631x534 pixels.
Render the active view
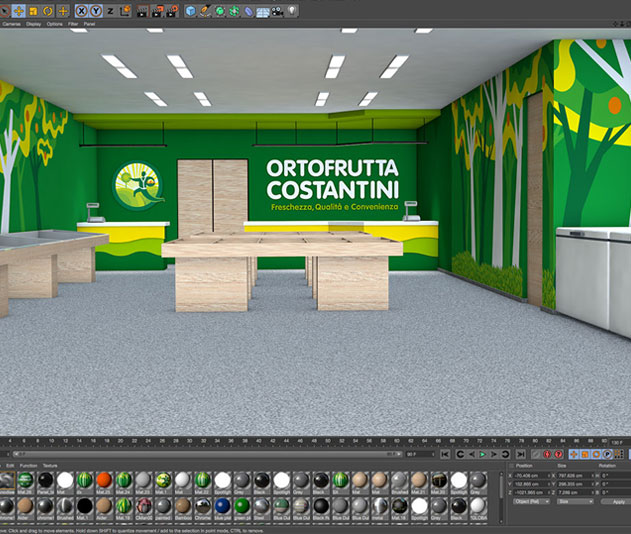(142, 11)
